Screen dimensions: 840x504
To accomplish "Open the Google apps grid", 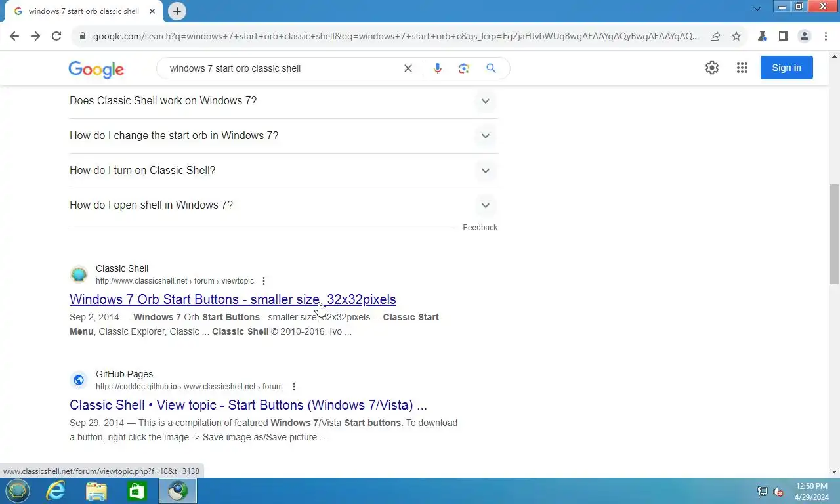I will [742, 68].
